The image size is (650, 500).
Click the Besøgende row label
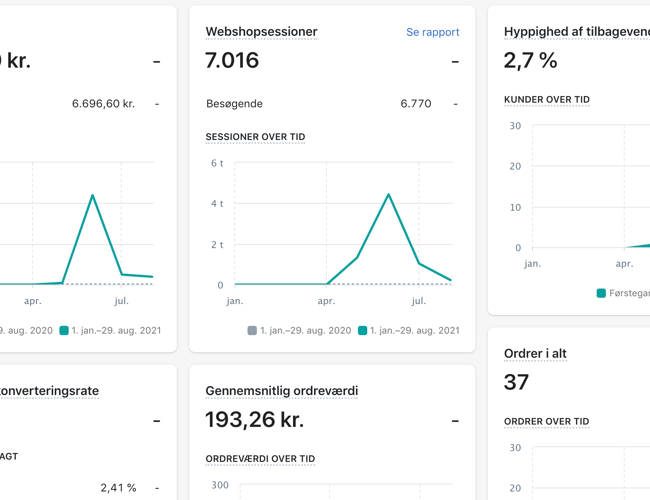(234, 104)
